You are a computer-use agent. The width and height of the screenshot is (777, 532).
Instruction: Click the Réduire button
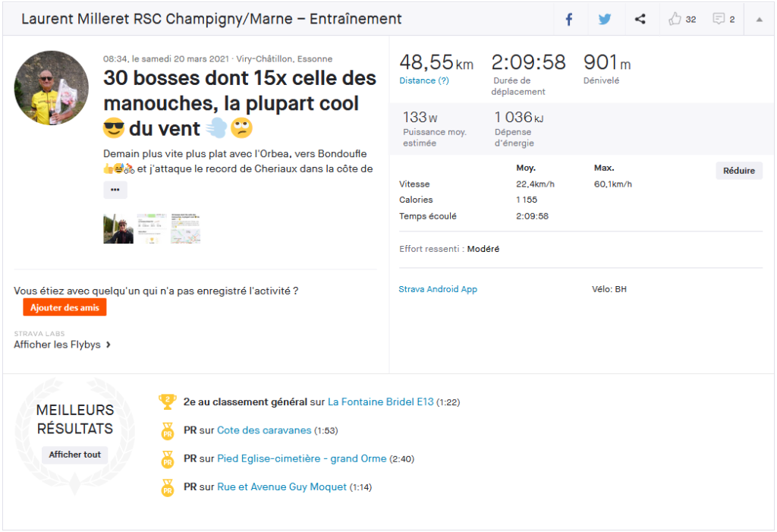pyautogui.click(x=738, y=171)
